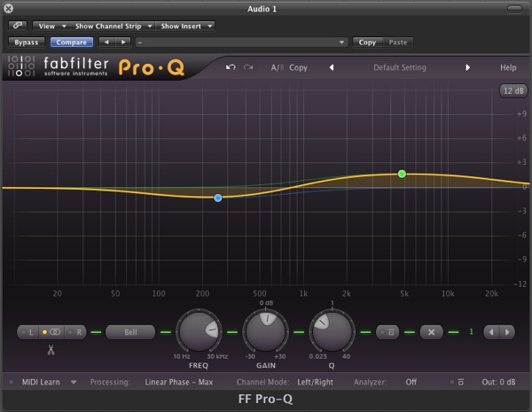This screenshot has width=532, height=412.
Task: Open the Help menu
Action: (x=508, y=67)
